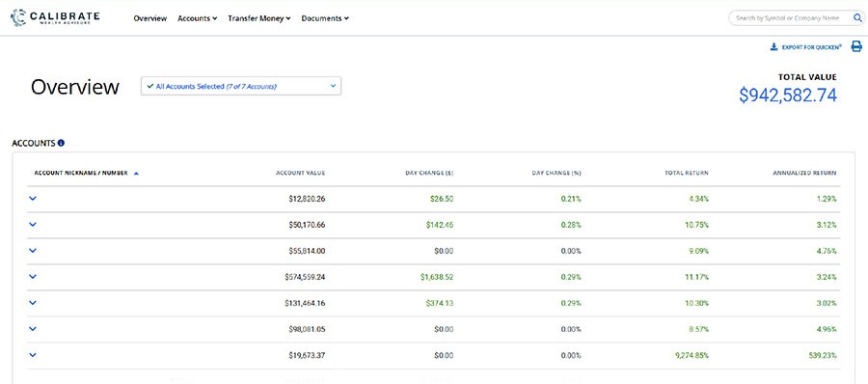This screenshot has width=868, height=384.
Task: Expand the $50,170.66 account row
Action: 32,224
